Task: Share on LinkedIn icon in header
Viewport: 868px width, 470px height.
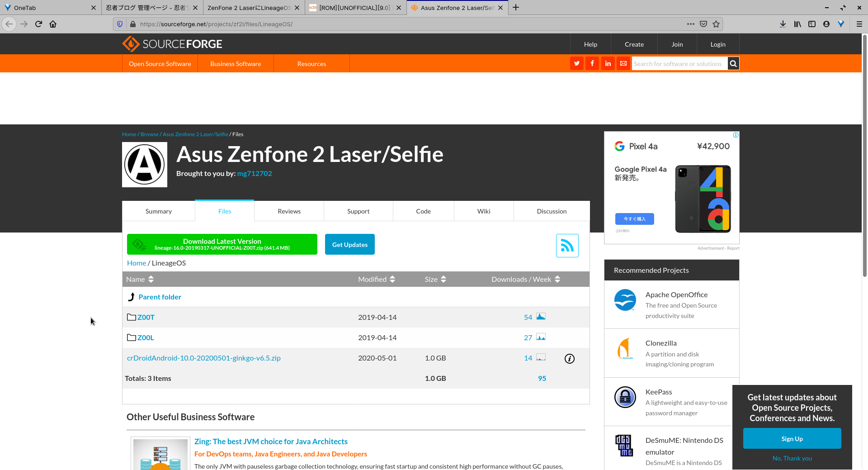Action: [608, 64]
